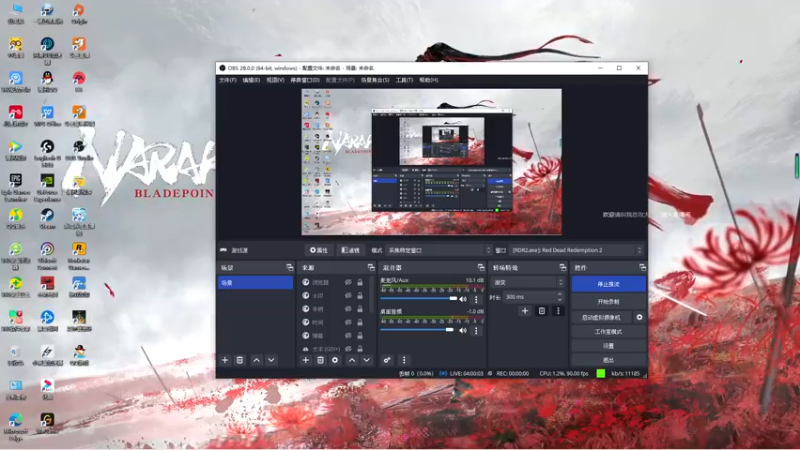Click the 开始录制 button
The height and width of the screenshot is (450, 800).
coord(608,302)
